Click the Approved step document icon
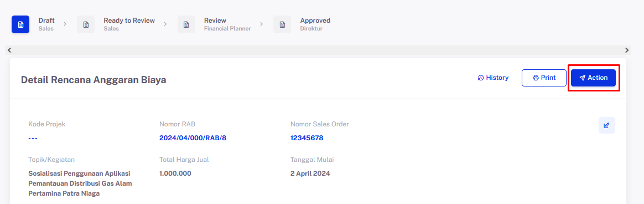Screen dimensions: 644x204 (282, 24)
